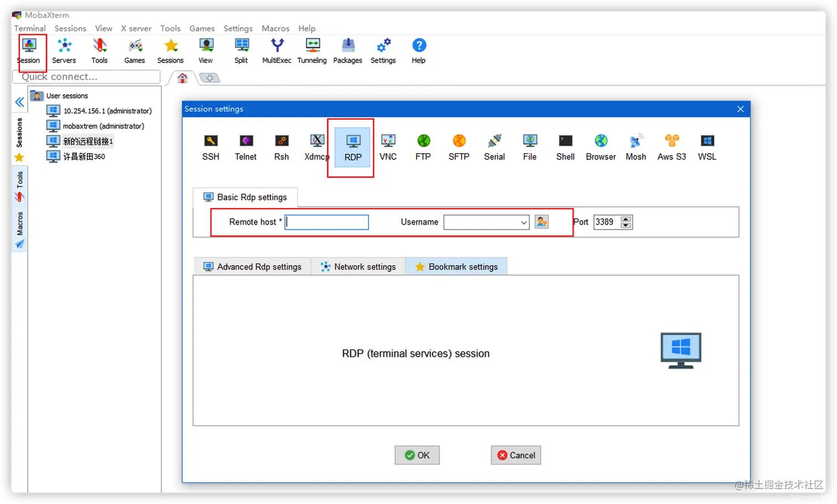Open the Settings gears toolbar icon
The width and height of the screenshot is (837, 504).
click(x=383, y=51)
